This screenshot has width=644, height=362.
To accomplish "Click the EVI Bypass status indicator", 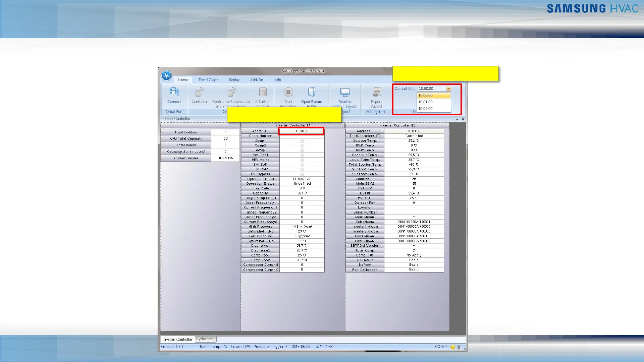I will (x=302, y=174).
